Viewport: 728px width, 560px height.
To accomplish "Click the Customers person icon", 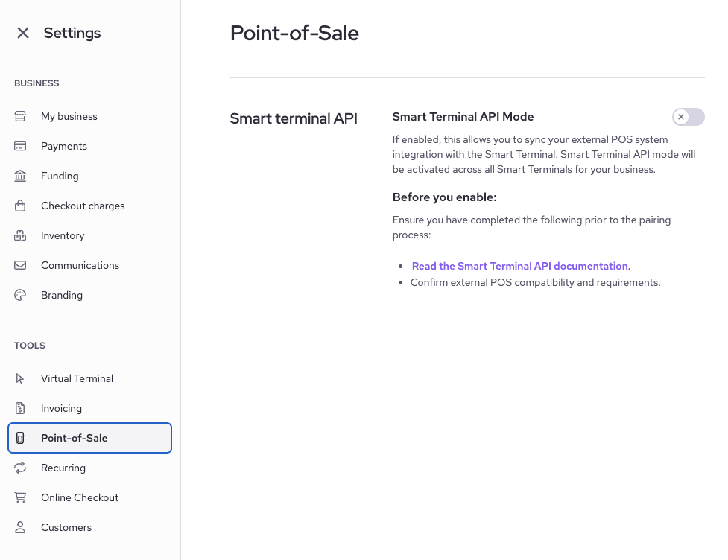I will pyautogui.click(x=20, y=527).
